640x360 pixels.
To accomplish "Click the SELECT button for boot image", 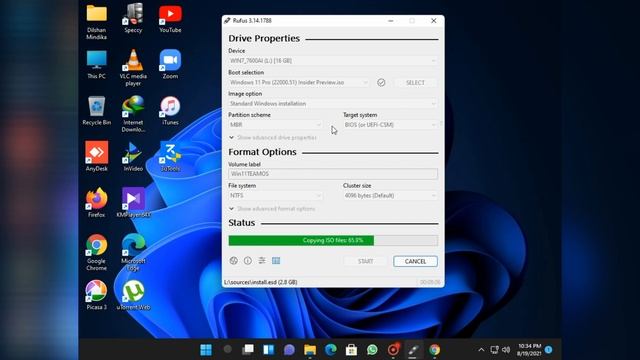I will point(416,82).
